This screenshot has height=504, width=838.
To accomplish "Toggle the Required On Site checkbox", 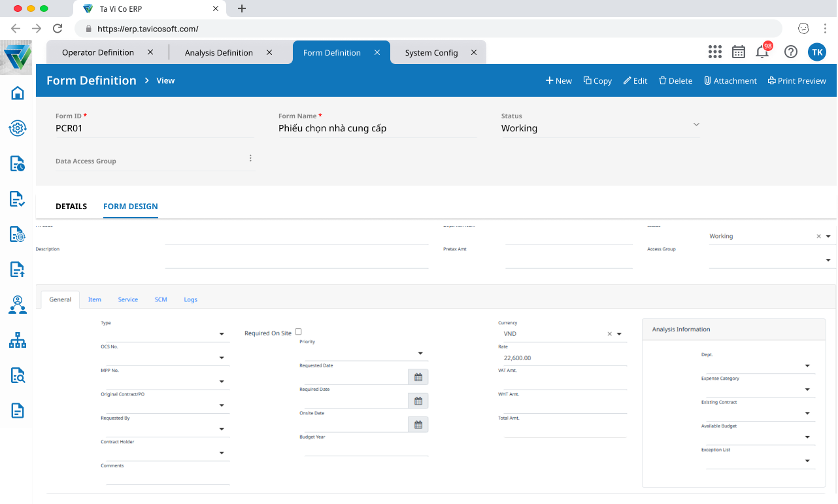I will (x=299, y=332).
